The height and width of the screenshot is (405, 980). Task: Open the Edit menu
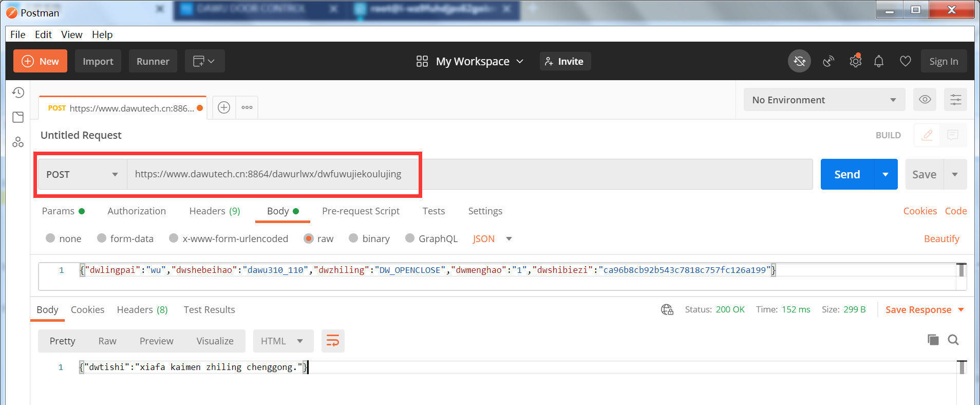click(43, 34)
